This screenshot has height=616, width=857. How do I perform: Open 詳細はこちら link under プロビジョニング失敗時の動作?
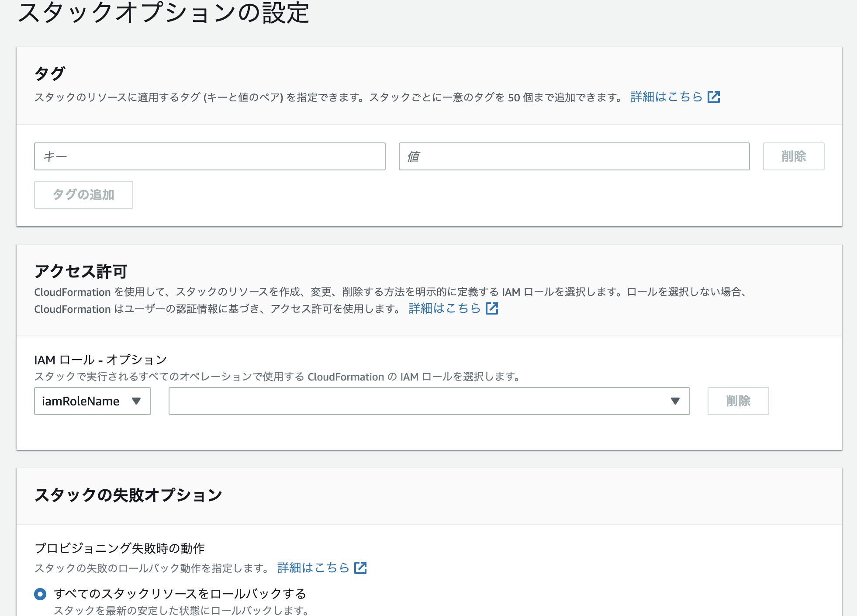point(313,568)
